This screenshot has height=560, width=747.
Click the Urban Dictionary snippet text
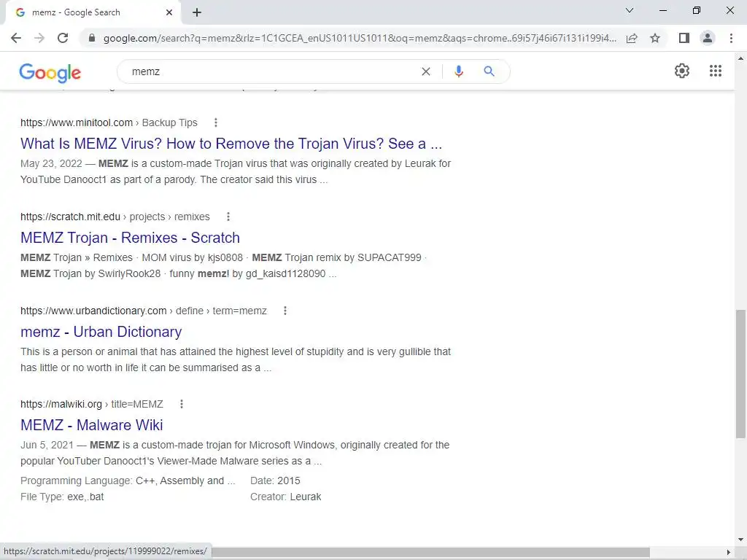(236, 359)
